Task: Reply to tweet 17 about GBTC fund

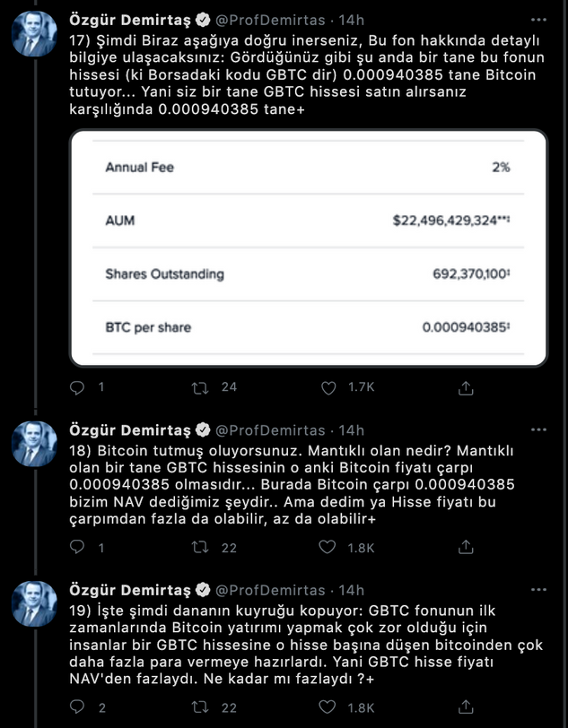Action: coord(77,387)
